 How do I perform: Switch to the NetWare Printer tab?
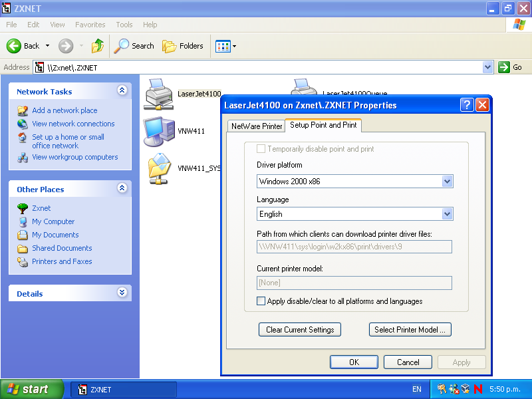pyautogui.click(x=257, y=126)
